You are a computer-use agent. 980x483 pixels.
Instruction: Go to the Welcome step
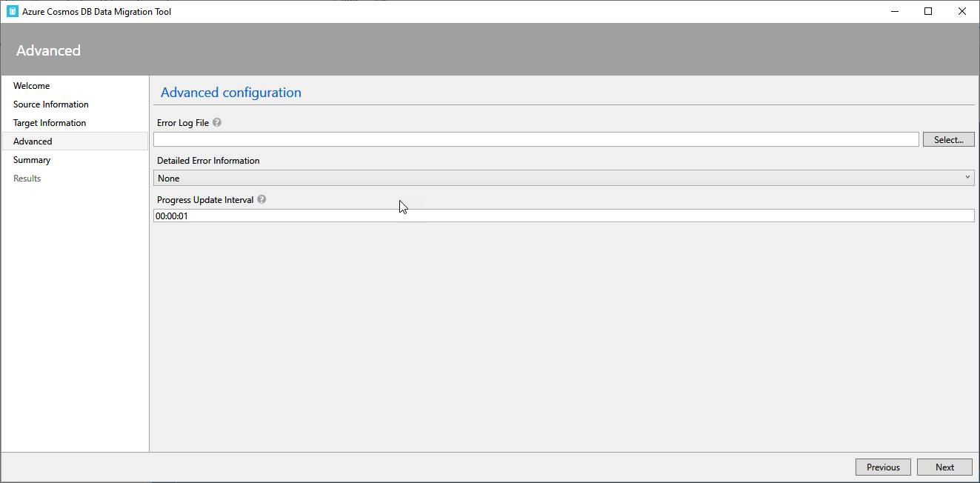[x=32, y=86]
